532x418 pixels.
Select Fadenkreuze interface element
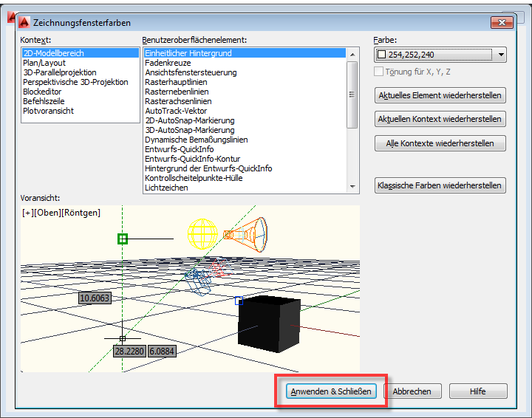pyautogui.click(x=169, y=63)
